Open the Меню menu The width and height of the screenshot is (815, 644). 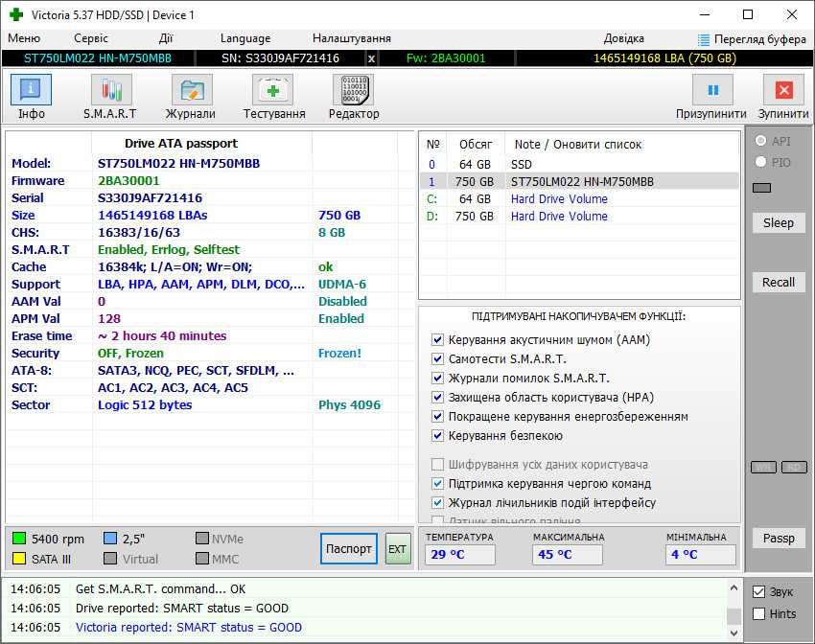click(x=24, y=38)
